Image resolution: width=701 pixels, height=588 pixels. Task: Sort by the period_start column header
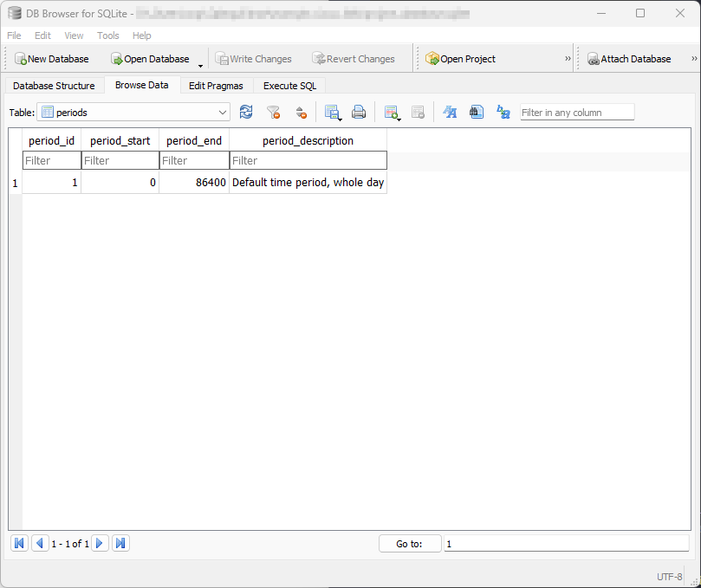click(x=120, y=140)
